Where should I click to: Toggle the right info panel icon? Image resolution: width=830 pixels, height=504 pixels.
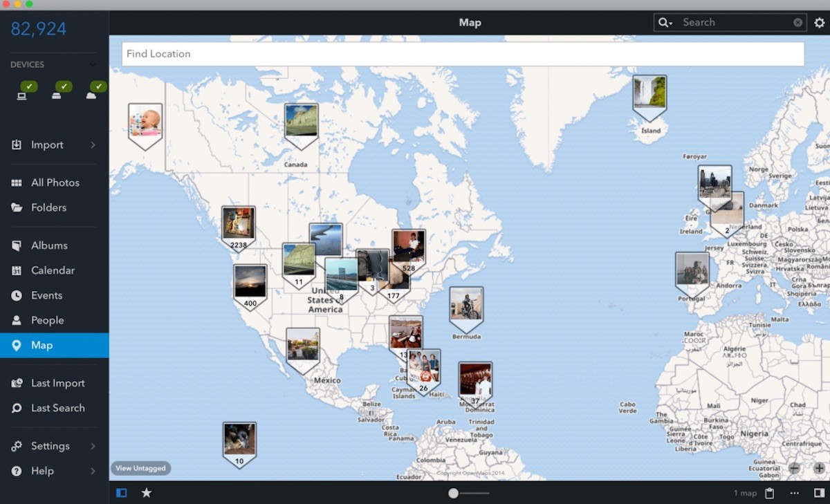(x=819, y=493)
